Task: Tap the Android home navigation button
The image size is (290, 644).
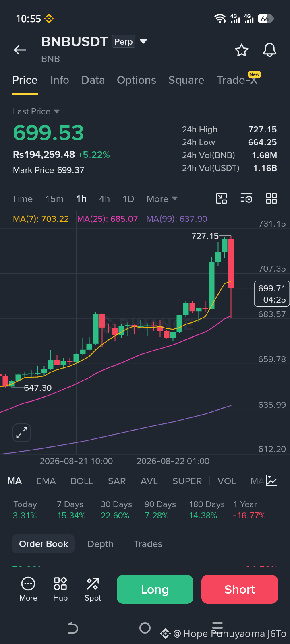Action: click(145, 628)
